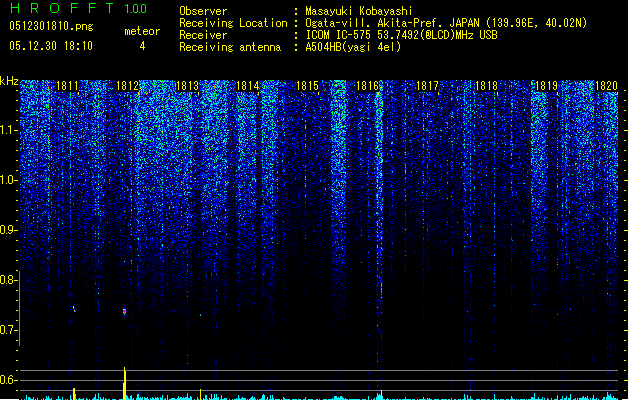Click the date stamp 05.12.30 18:10
Screen dimensions: 629x400
51,46
